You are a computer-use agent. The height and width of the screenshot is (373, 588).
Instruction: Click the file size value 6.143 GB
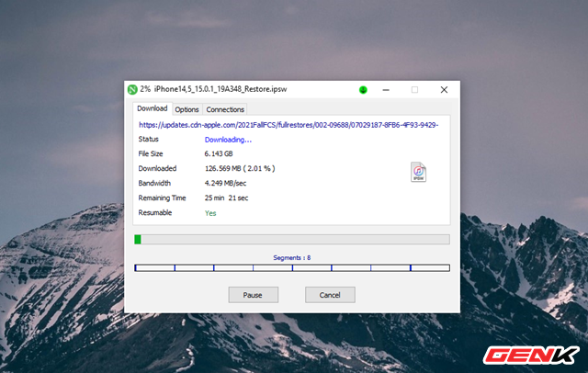[x=219, y=153]
